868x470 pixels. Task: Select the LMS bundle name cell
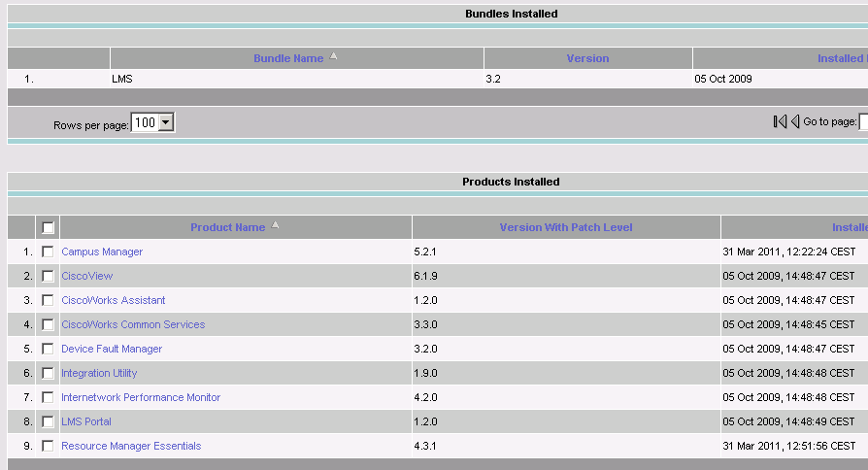click(x=121, y=79)
